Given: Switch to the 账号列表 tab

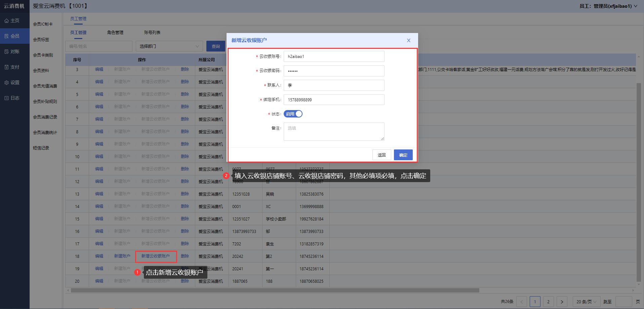Looking at the screenshot, I should click(152, 33).
